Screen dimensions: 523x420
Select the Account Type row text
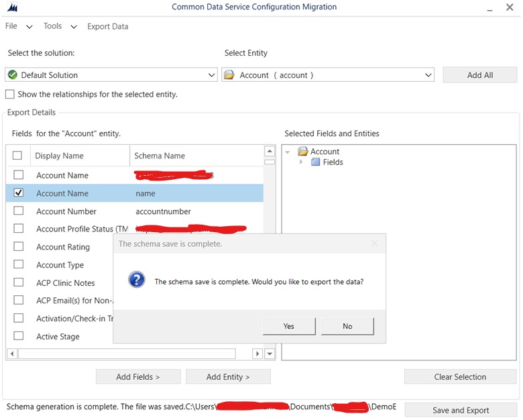[x=60, y=265]
